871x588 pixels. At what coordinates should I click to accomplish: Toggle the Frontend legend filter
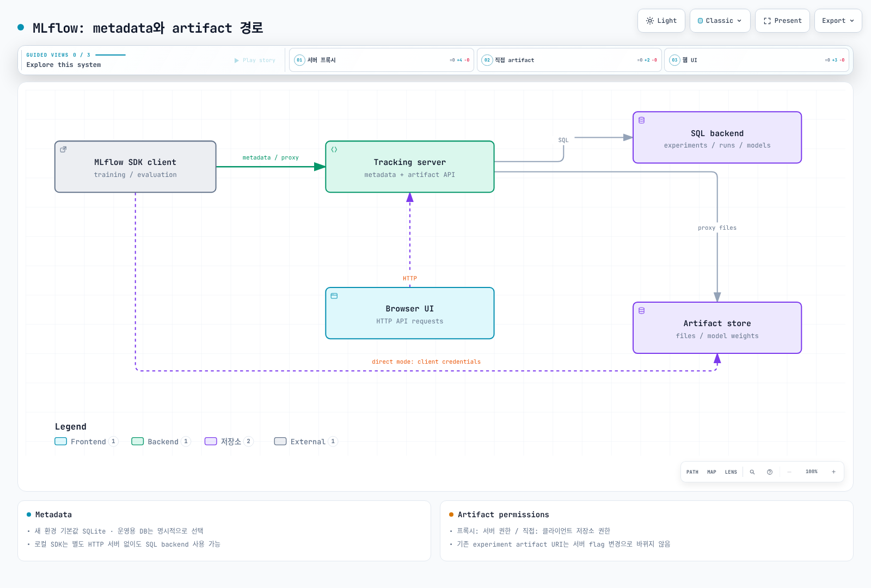(86, 442)
